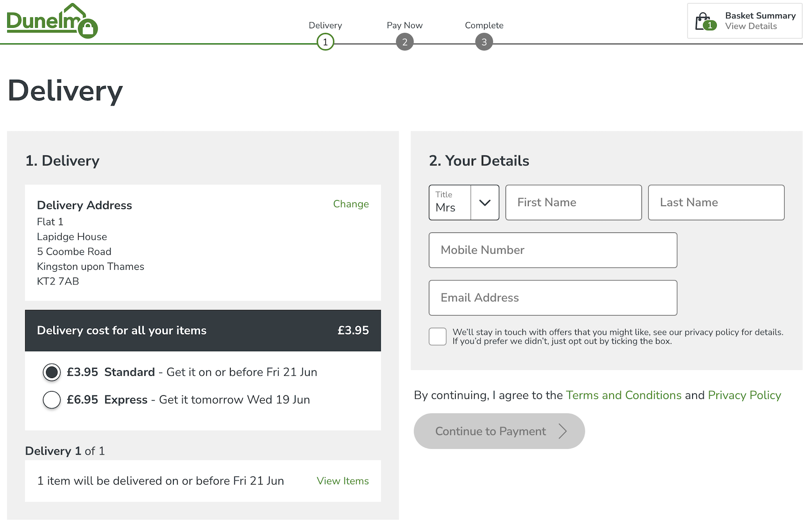Open the Terms and Conditions link
The image size is (803, 532).
tap(623, 395)
